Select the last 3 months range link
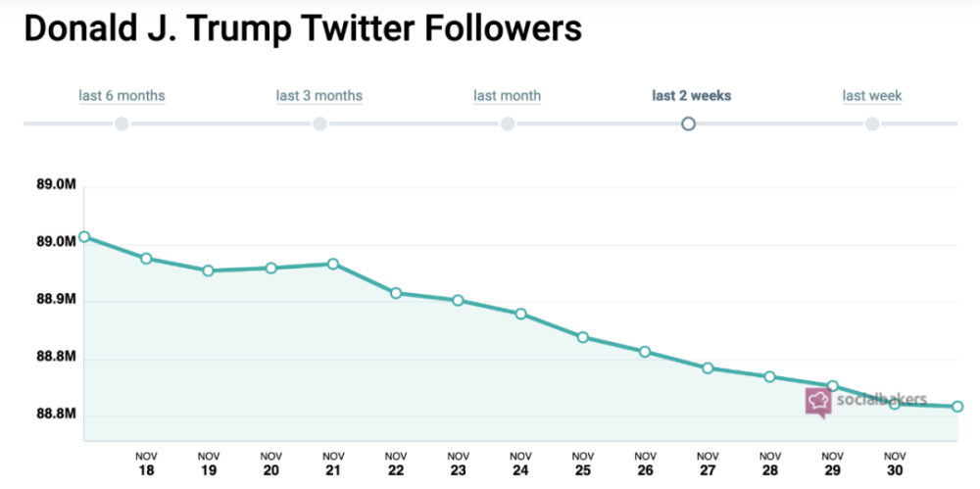980x489 pixels. pyautogui.click(x=319, y=96)
